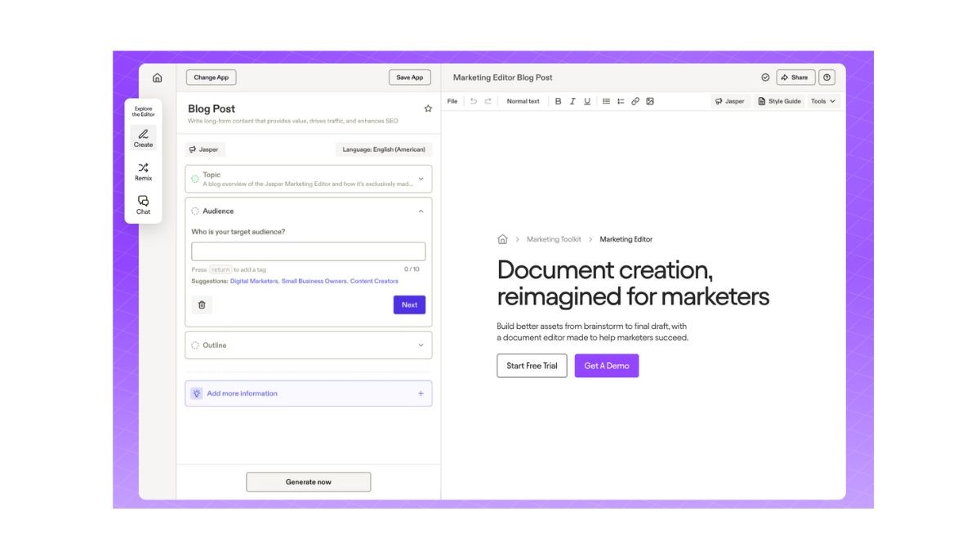980x551 pixels.
Task: Select the Content Creators suggestion
Action: pos(375,281)
